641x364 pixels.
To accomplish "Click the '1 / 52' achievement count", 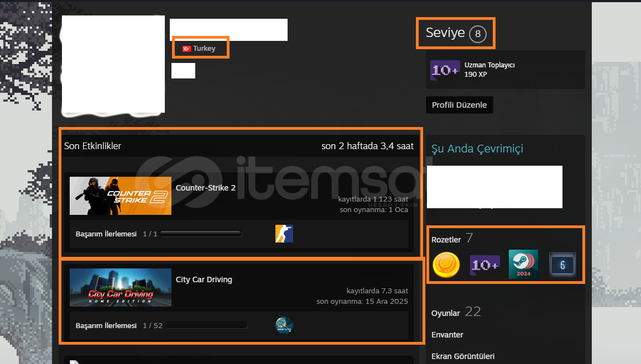I will click(153, 326).
